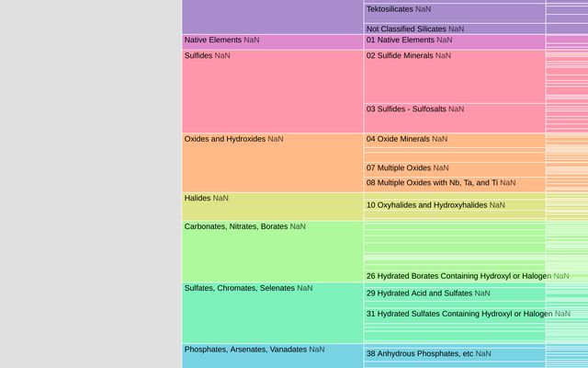Click the gray root panel on left

coord(90,184)
